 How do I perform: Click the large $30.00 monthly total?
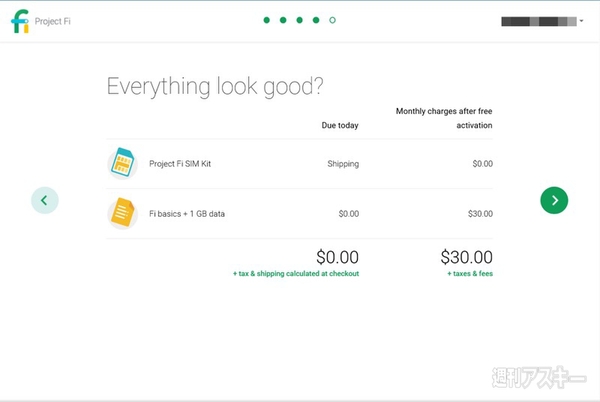(466, 257)
